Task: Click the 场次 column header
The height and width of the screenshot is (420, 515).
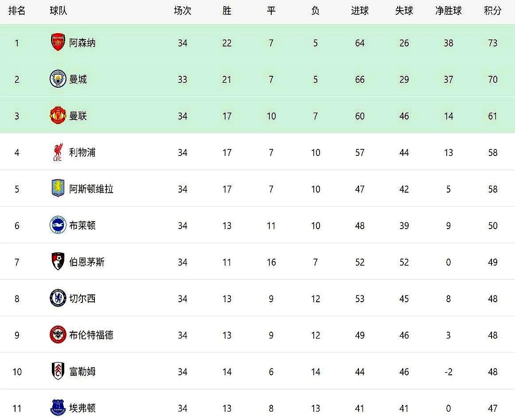Action: [183, 11]
